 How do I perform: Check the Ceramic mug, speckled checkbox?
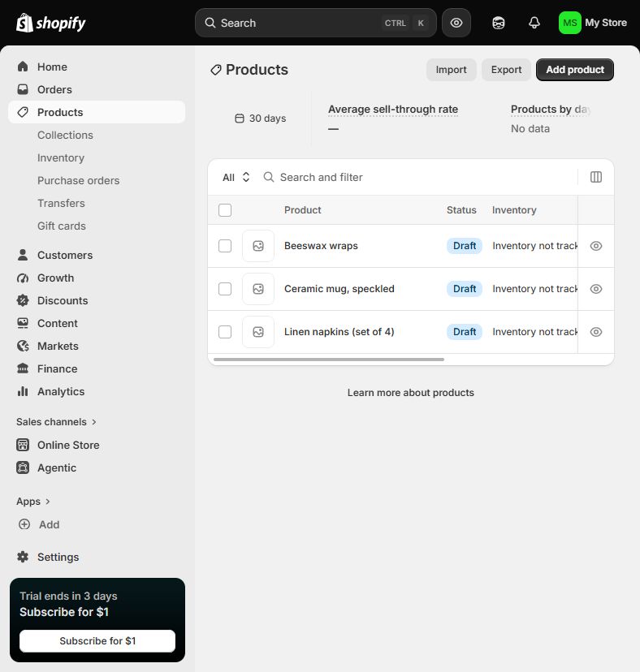(x=225, y=289)
